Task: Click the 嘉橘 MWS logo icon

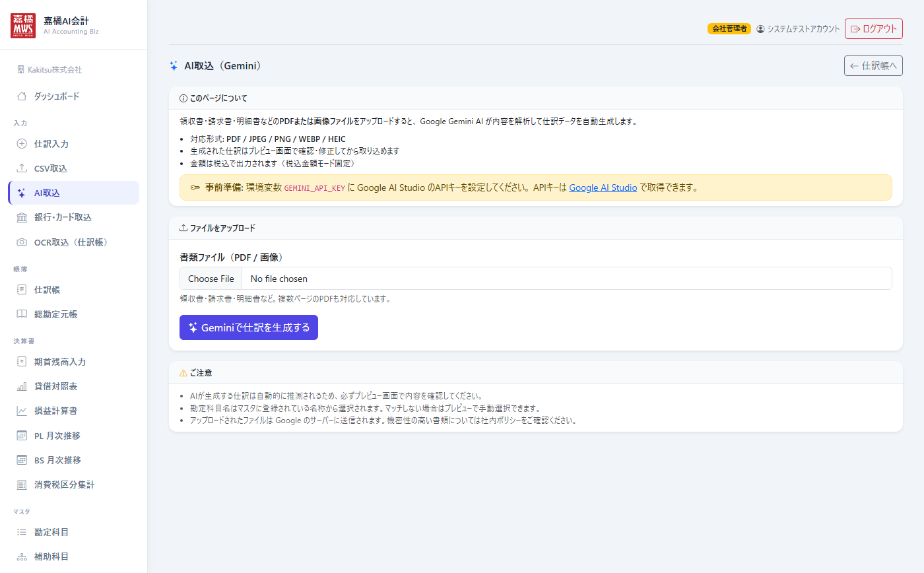Action: (x=24, y=25)
